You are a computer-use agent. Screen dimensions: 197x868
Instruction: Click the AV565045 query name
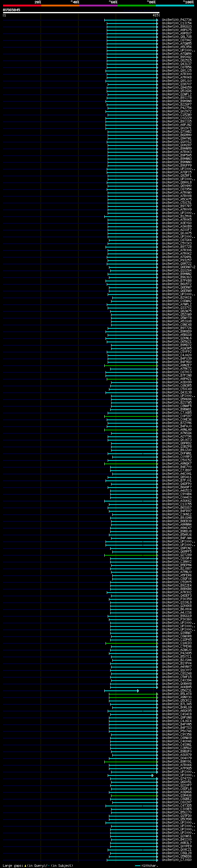coord(11,10)
